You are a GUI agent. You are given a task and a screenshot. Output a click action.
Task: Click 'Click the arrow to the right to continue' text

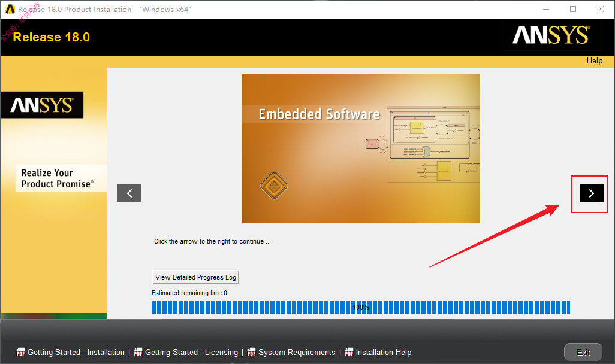coord(212,241)
